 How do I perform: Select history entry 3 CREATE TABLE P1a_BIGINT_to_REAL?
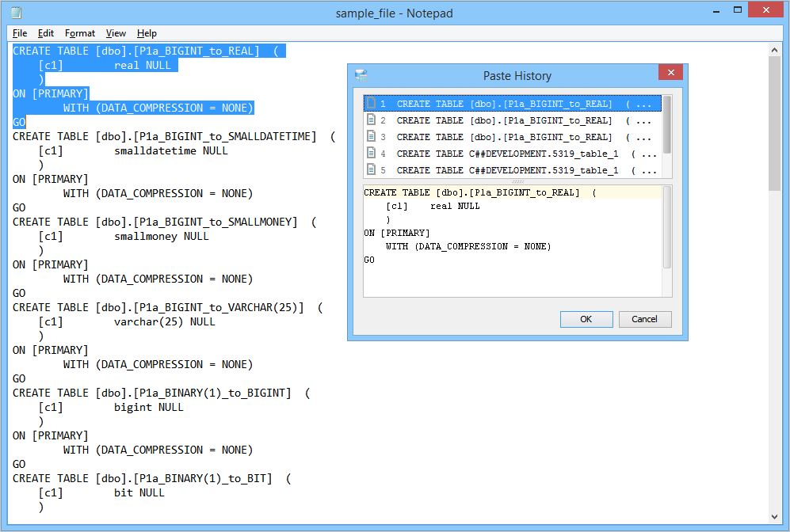point(512,137)
